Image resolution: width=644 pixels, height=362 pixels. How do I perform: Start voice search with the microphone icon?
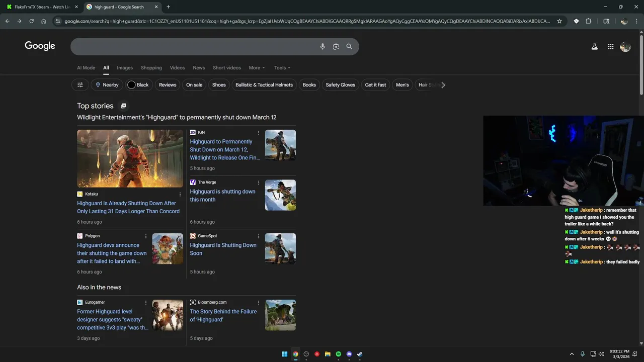(x=323, y=46)
